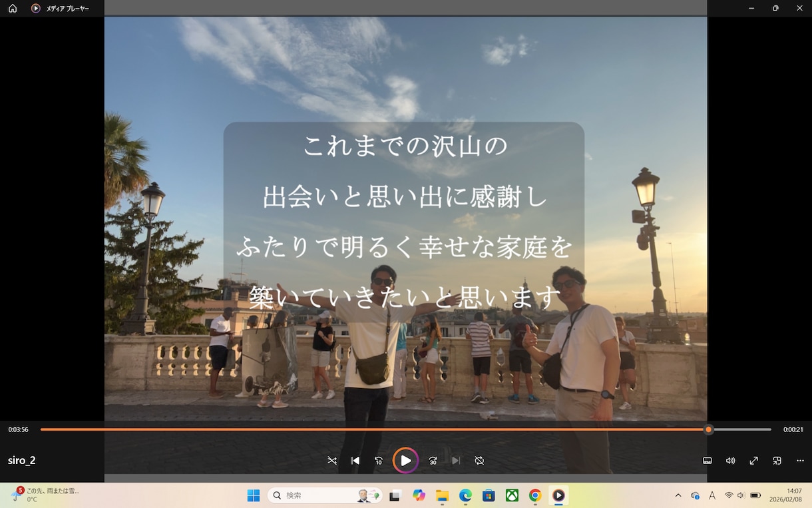Open the weather widget
This screenshot has width=812, height=508.
click(44, 495)
